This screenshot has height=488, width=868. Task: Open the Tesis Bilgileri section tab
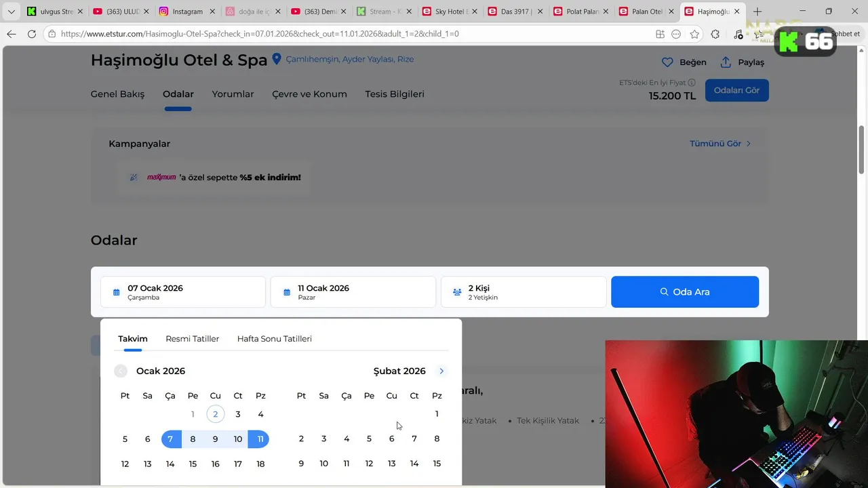point(395,94)
